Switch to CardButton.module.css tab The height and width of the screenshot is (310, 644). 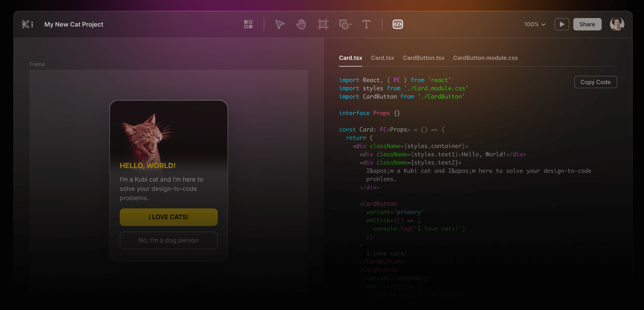coord(485,58)
